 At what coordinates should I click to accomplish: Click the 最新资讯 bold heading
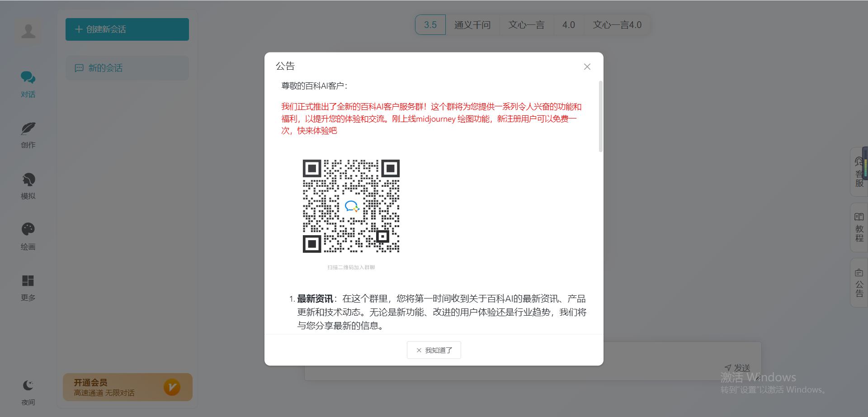315,299
